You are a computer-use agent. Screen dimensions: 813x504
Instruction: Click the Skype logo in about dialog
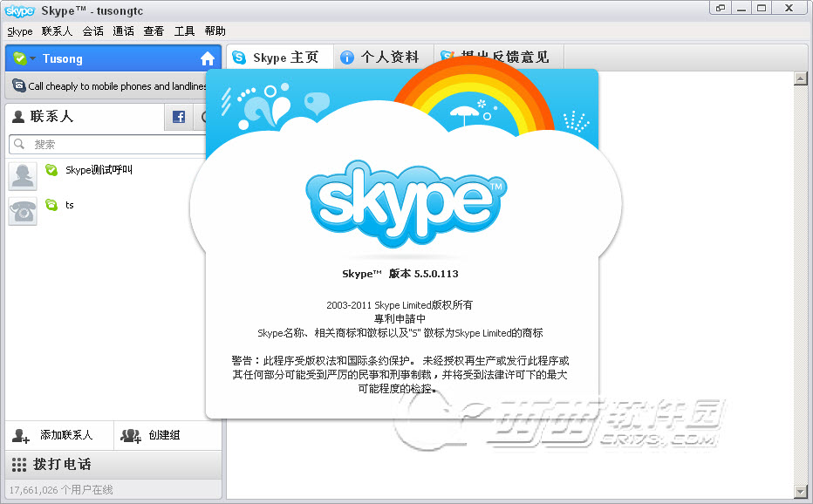pos(406,204)
